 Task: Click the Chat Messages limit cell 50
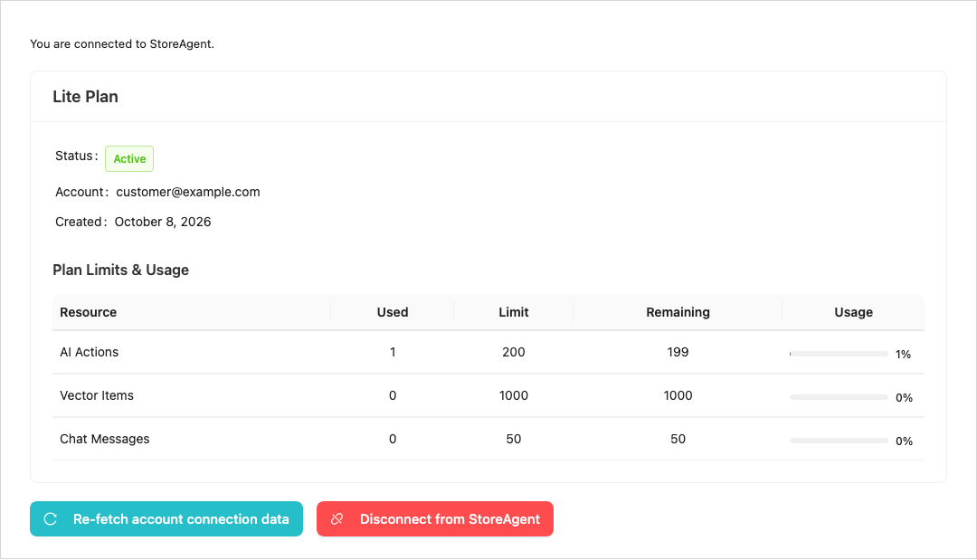pyautogui.click(x=514, y=439)
